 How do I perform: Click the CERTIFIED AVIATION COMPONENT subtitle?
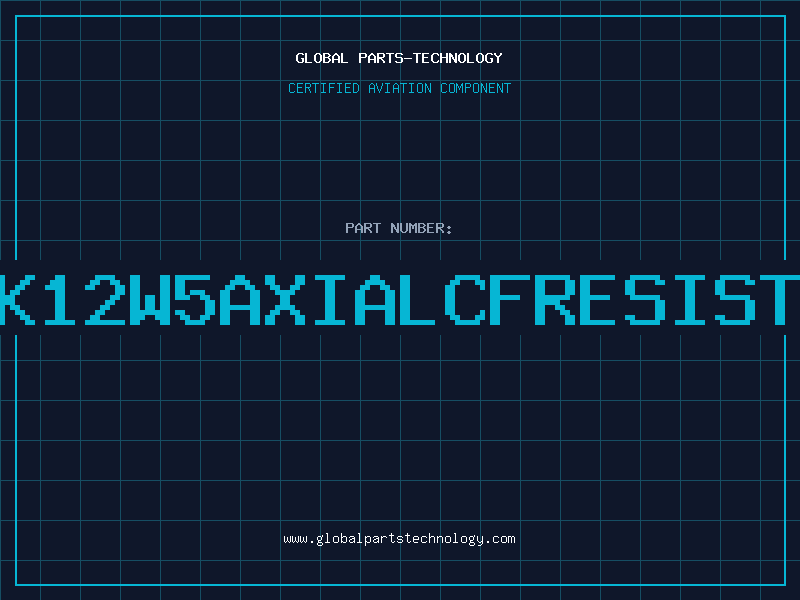coord(399,88)
